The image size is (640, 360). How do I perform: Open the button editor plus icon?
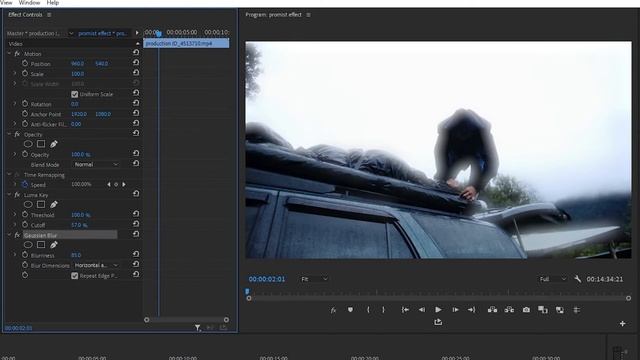click(x=622, y=323)
